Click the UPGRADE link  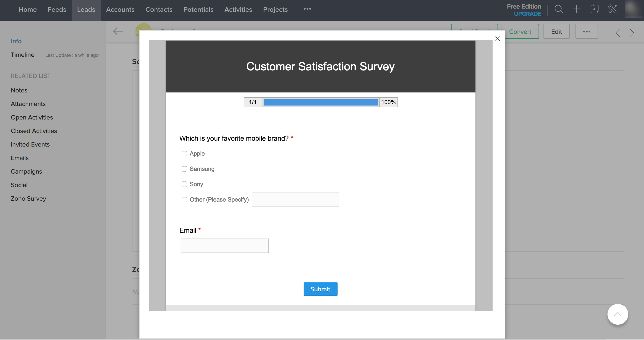[x=527, y=14]
